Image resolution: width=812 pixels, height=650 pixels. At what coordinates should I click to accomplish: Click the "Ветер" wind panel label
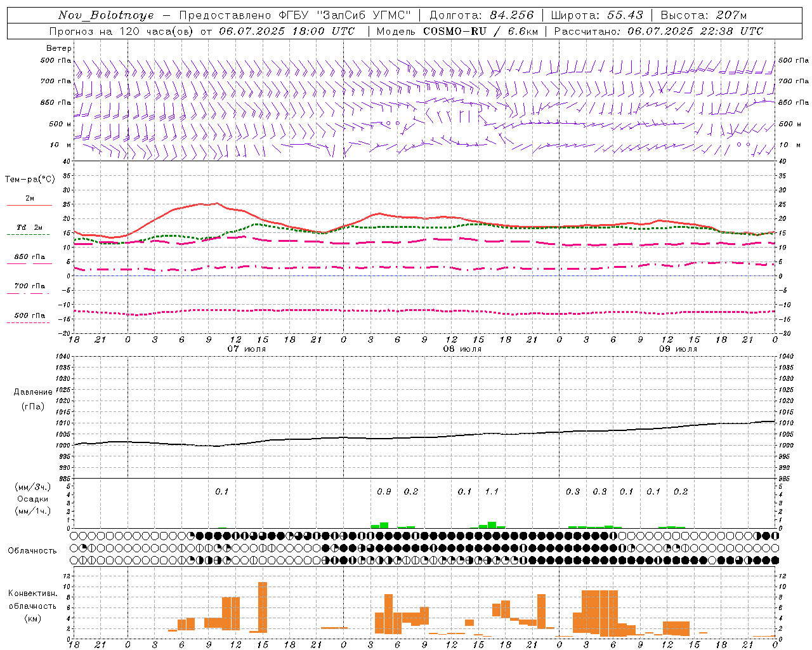coord(59,48)
